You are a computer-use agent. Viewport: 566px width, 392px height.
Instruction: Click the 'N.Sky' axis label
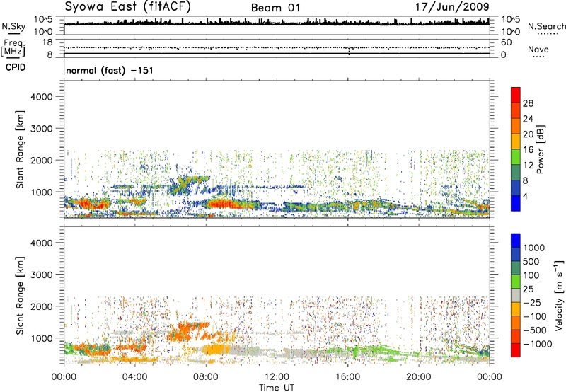click(13, 26)
